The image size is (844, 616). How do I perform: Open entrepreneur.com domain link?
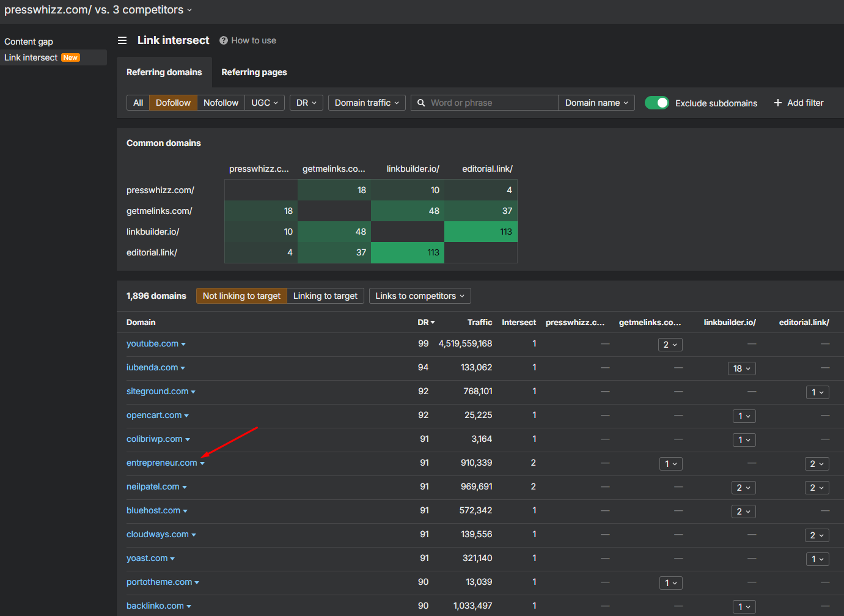[x=161, y=463]
